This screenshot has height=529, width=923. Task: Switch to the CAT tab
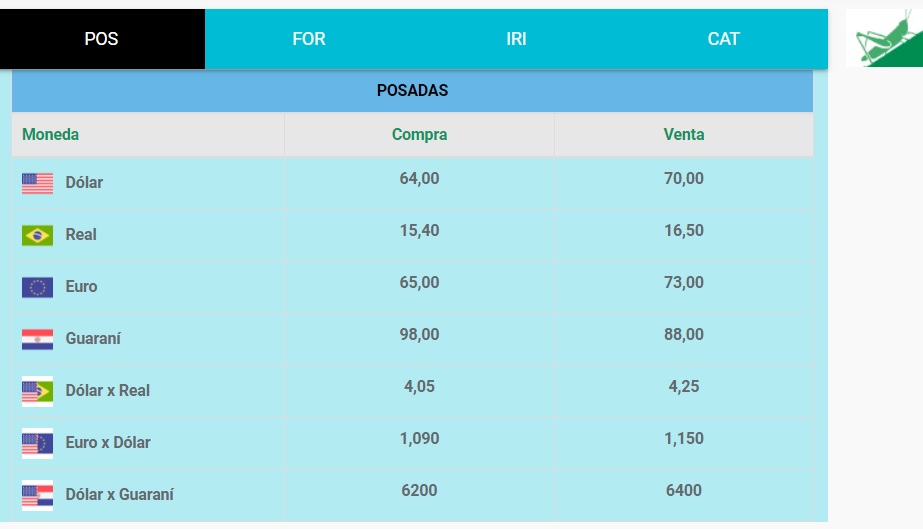[723, 39]
